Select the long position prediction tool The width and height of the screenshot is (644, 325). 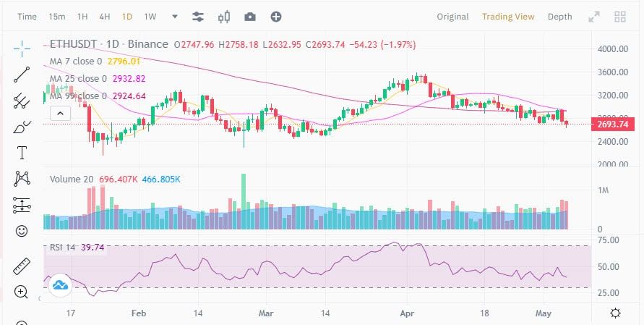(22, 205)
